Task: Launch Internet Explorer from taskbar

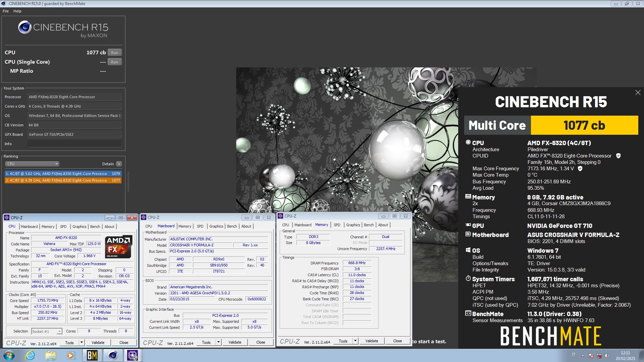Action: click(x=30, y=355)
